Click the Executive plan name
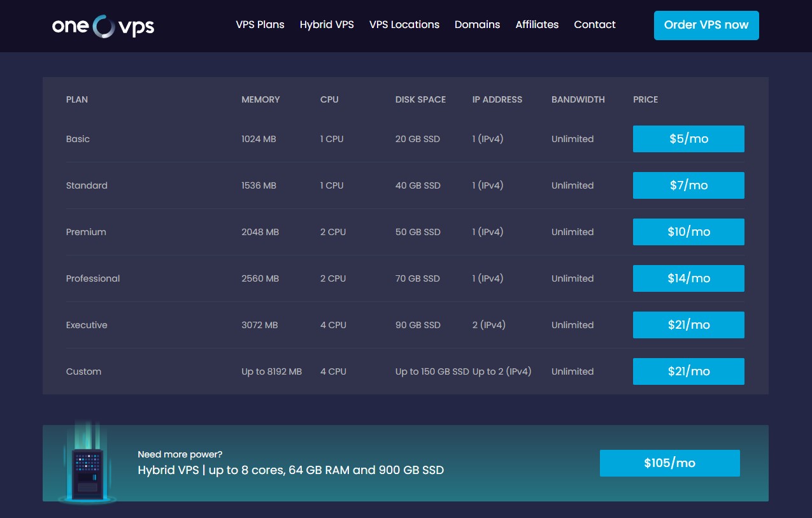Image resolution: width=812 pixels, height=518 pixels. click(87, 325)
